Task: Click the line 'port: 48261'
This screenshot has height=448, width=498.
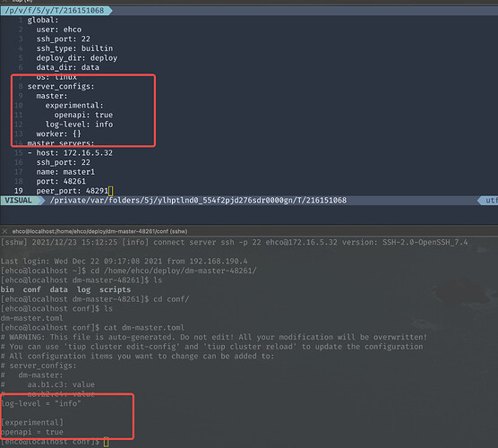Action: click(61, 181)
